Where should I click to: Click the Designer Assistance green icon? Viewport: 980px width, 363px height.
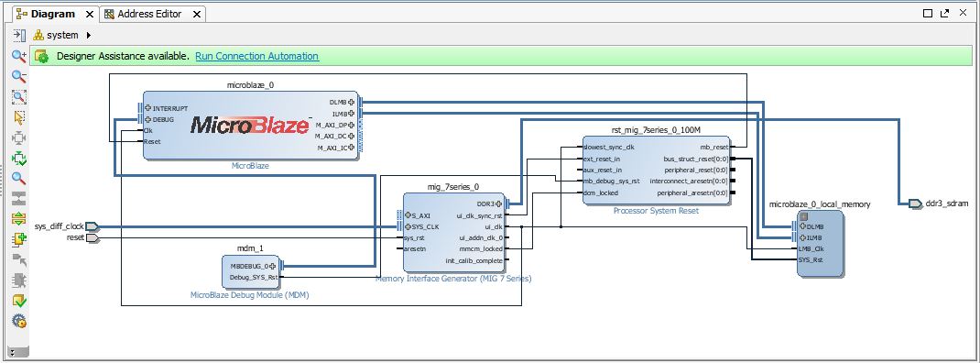[42, 56]
